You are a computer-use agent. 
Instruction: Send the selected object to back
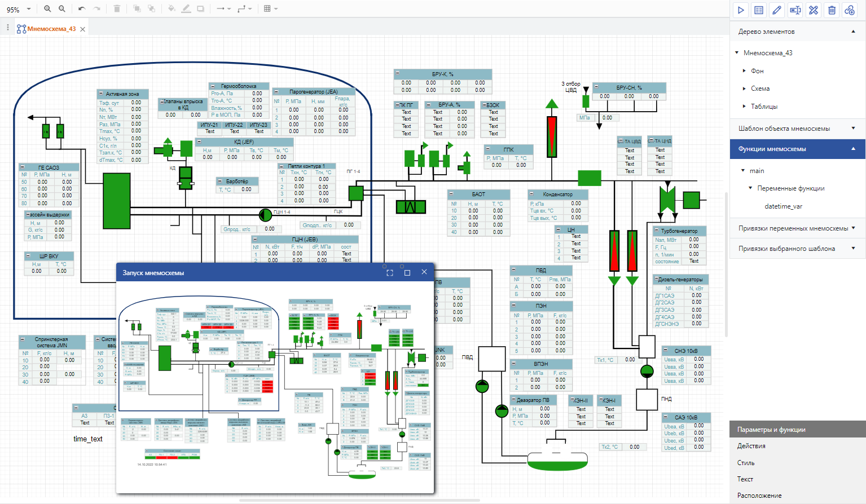pyautogui.click(x=151, y=9)
